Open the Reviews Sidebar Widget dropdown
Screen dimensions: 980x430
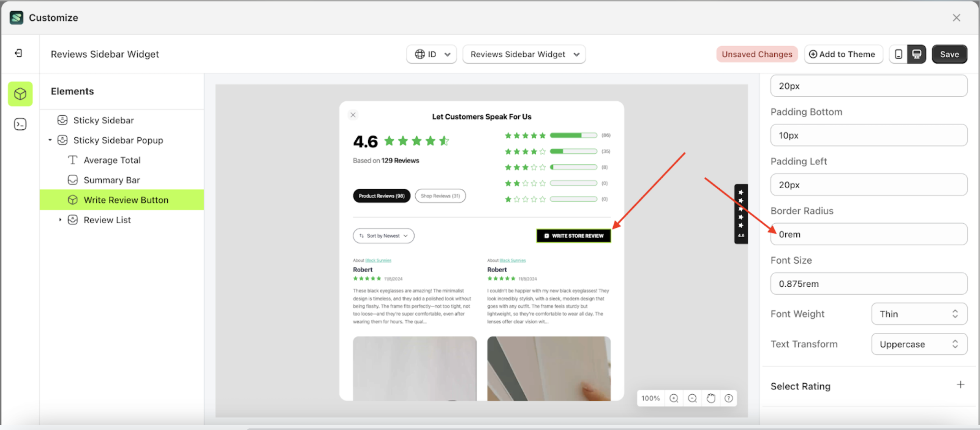524,54
